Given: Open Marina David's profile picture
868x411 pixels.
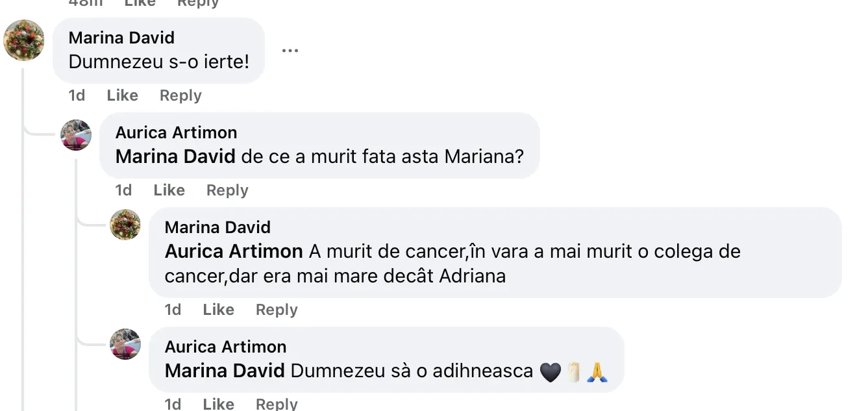Looking at the screenshot, I should [24, 41].
